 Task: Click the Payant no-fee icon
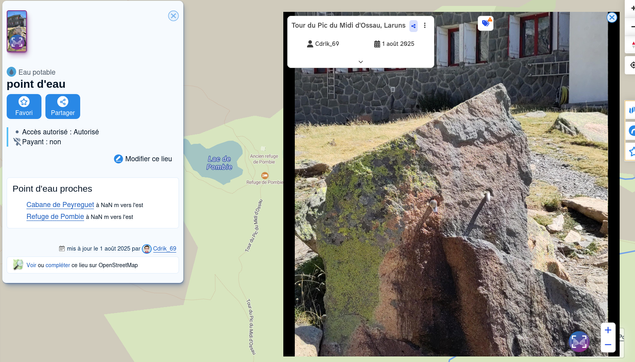pos(17,142)
